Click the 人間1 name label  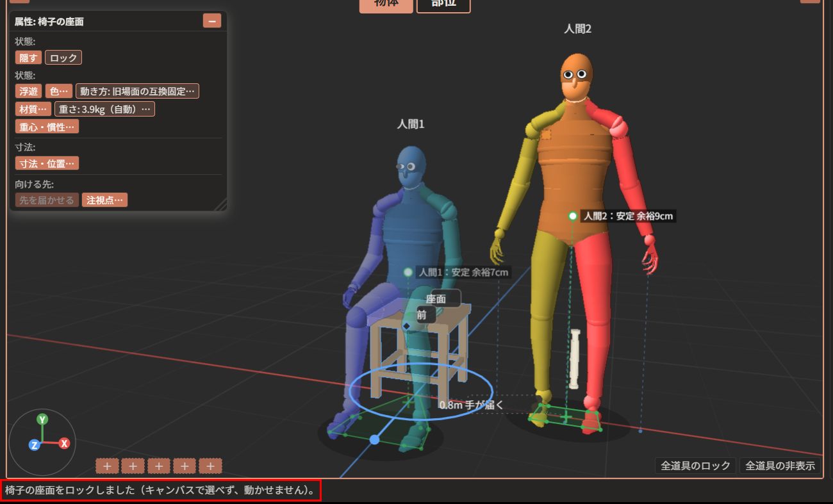411,124
